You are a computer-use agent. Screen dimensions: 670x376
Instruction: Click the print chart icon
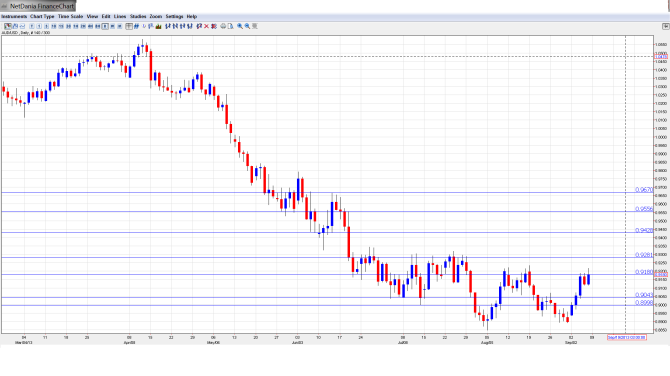(223, 26)
